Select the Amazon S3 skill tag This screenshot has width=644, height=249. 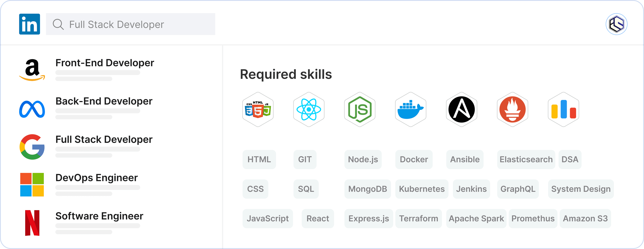pyautogui.click(x=585, y=219)
